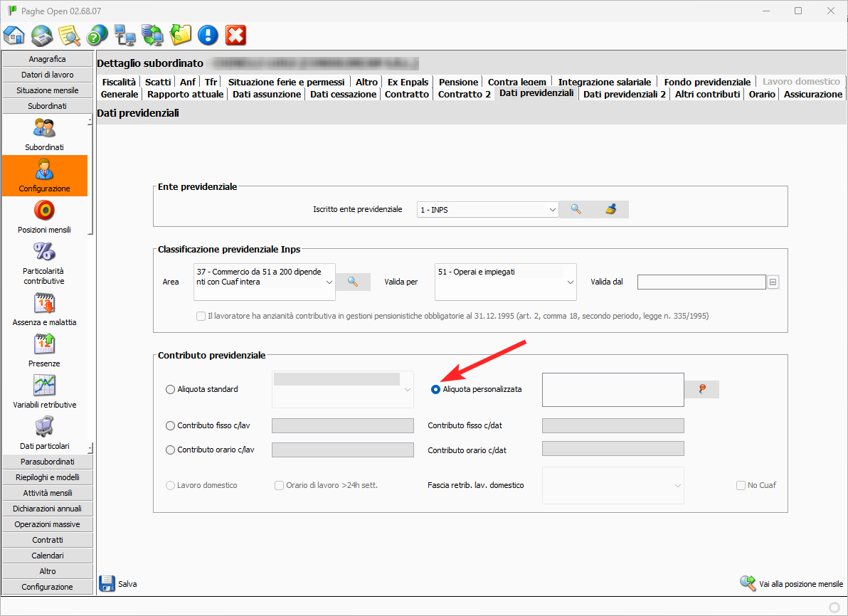This screenshot has height=616, width=848.
Task: Click the Salva button
Action: coord(118,584)
